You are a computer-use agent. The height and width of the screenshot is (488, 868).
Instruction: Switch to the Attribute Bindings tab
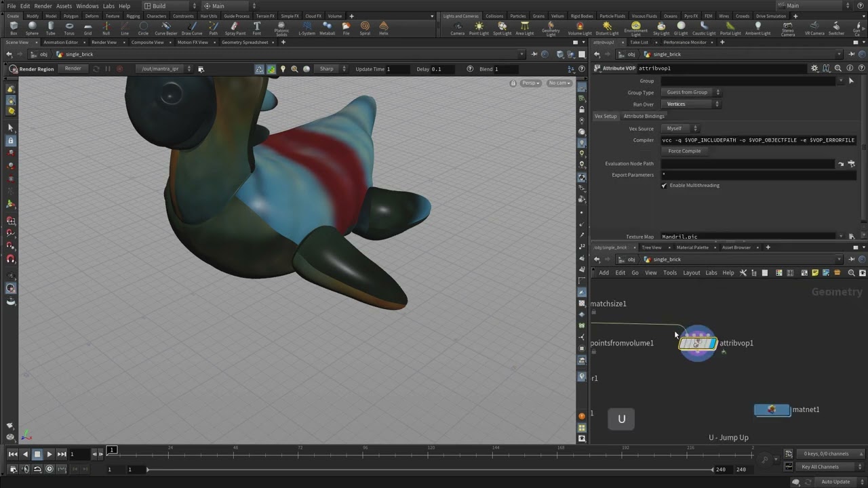[x=644, y=116]
